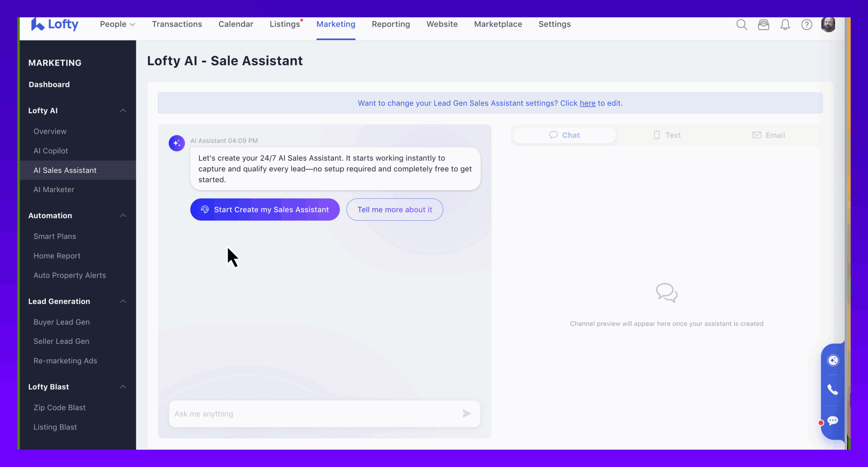Click the Ask me anything field
The image size is (868, 467).
click(313, 414)
